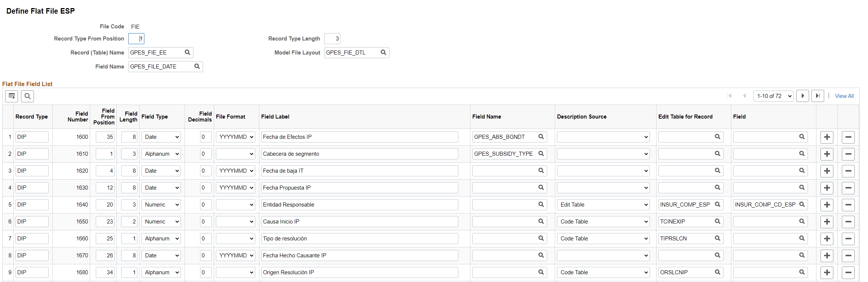The width and height of the screenshot is (868, 282).
Task: Open Description Source dropdown for Causa Inicio IP
Action: point(603,222)
